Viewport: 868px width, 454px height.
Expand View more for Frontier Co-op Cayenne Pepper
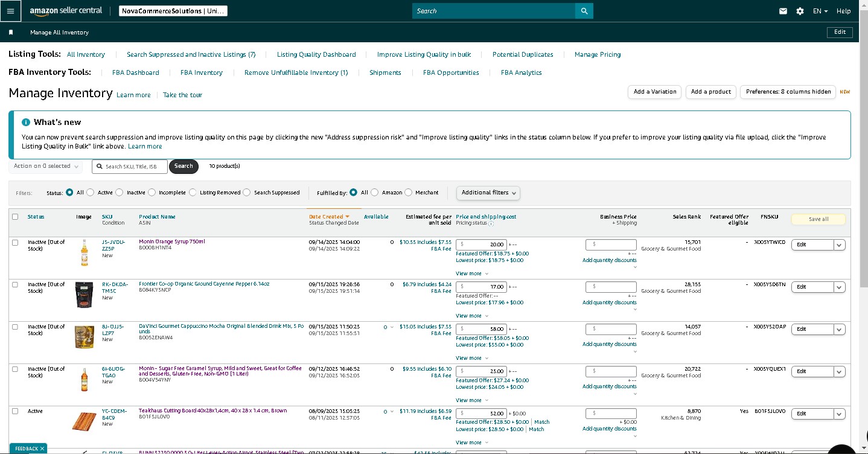[472, 316]
